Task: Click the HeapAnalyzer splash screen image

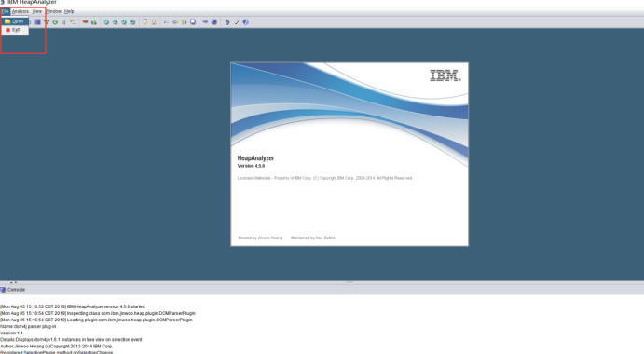Action: 349,155
